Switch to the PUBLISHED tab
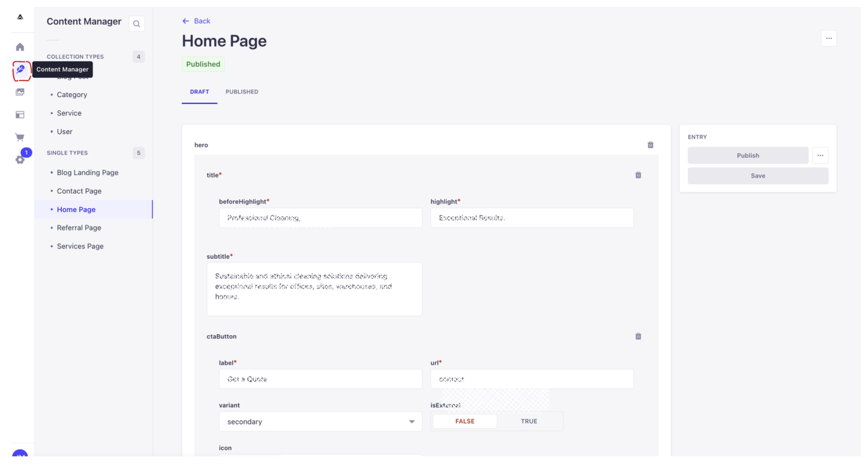 click(242, 92)
